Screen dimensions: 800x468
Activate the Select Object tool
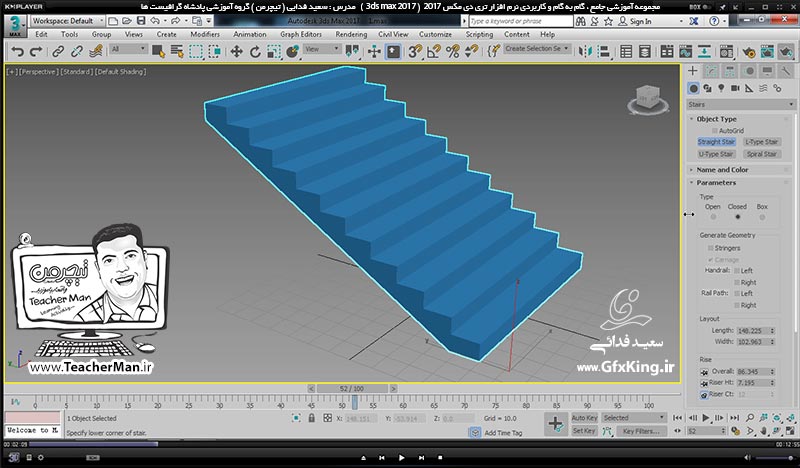pyautogui.click(x=158, y=52)
